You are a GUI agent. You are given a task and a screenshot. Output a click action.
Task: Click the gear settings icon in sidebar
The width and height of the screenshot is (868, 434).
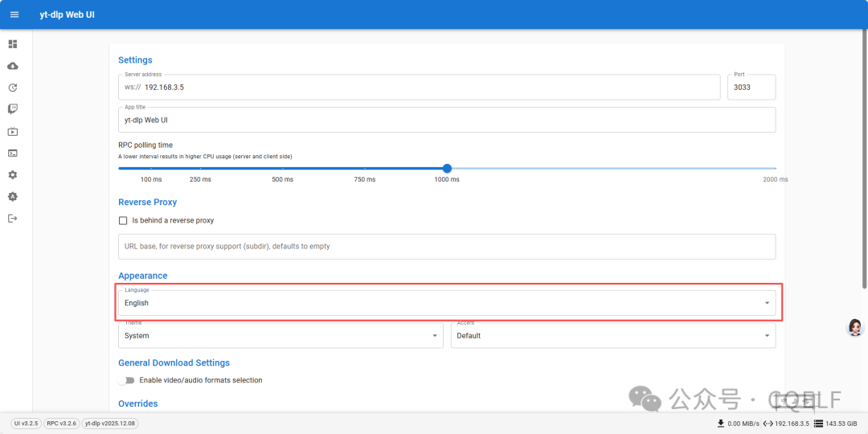(13, 174)
